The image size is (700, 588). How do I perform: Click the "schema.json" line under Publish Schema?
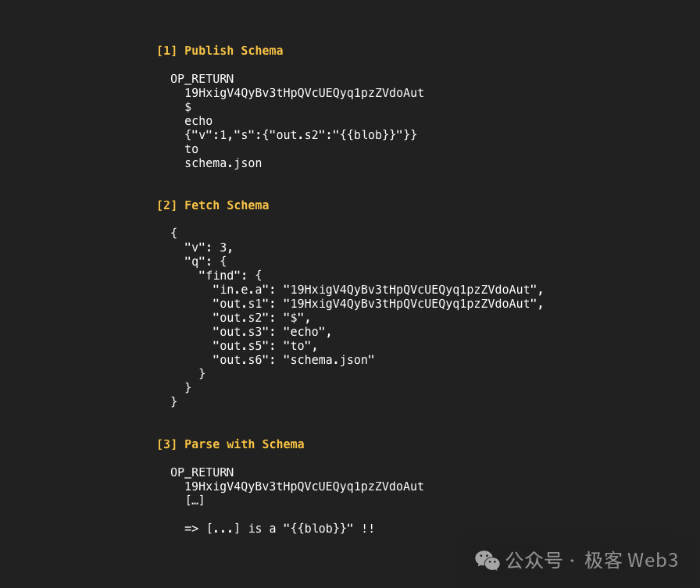click(223, 163)
